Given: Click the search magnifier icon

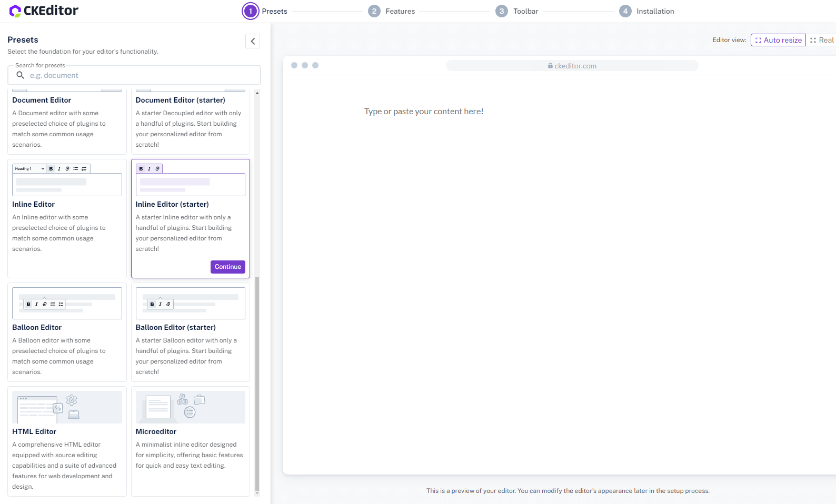Looking at the screenshot, I should point(21,75).
